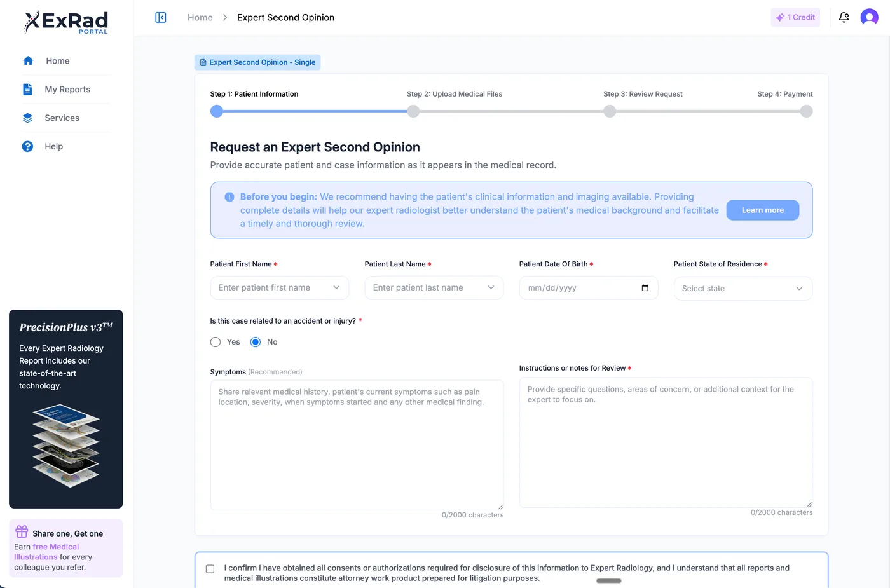The height and width of the screenshot is (588, 890).
Task: Click the Step 1: Patient Information label
Action: (x=254, y=94)
